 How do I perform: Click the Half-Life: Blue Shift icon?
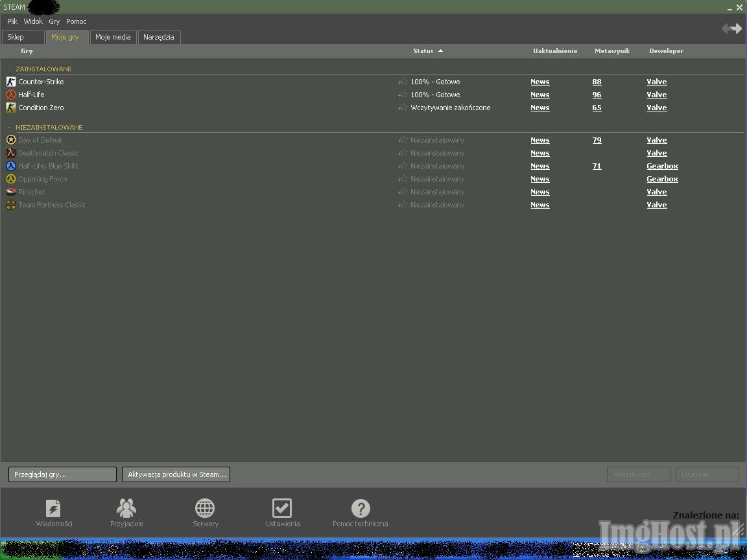tap(11, 166)
